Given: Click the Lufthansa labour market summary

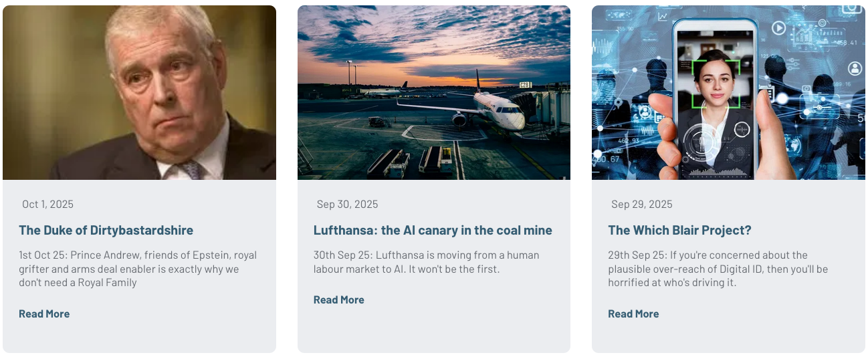Looking at the screenshot, I should coord(426,262).
